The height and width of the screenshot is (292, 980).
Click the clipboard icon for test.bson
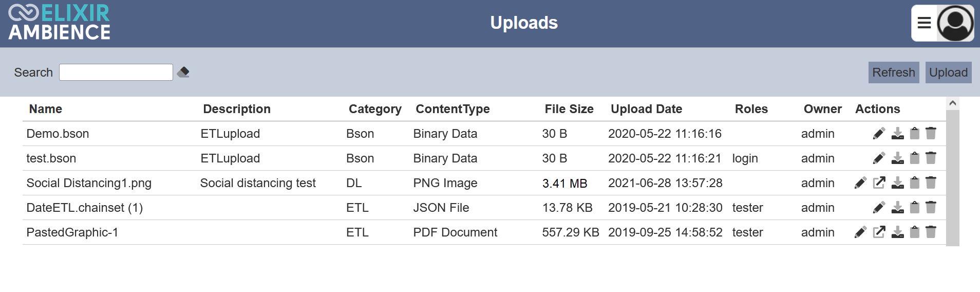pos(915,158)
